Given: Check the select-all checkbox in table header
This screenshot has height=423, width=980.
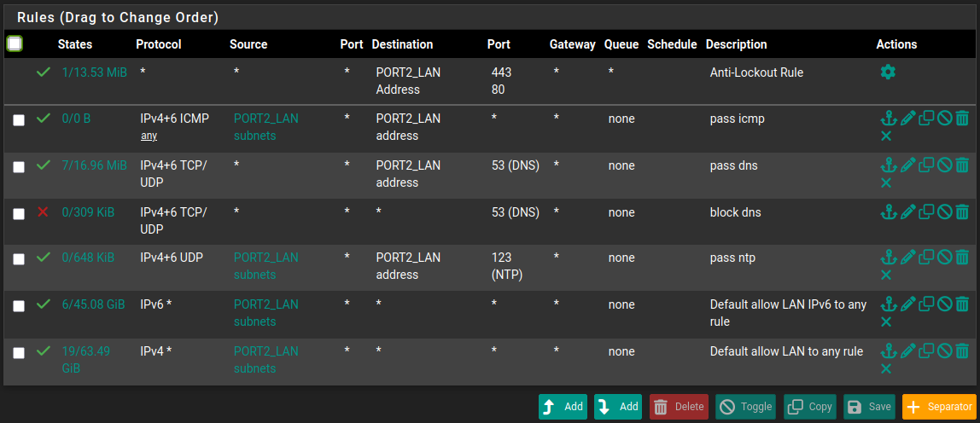Looking at the screenshot, I should [15, 43].
